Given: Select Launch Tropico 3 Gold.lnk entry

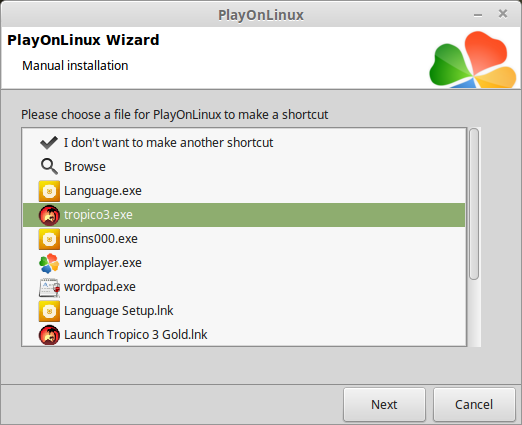Looking at the screenshot, I should 135,335.
